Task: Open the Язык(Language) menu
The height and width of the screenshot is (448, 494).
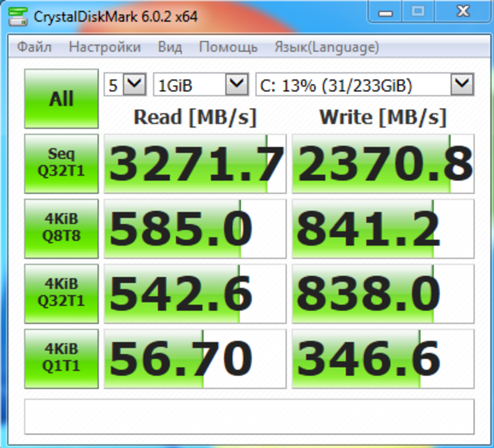Action: pos(327,47)
